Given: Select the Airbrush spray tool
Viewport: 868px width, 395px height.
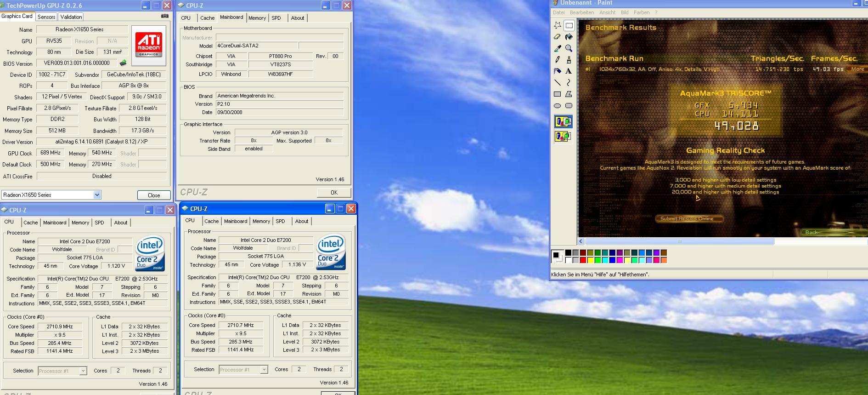Looking at the screenshot, I should pos(558,71).
